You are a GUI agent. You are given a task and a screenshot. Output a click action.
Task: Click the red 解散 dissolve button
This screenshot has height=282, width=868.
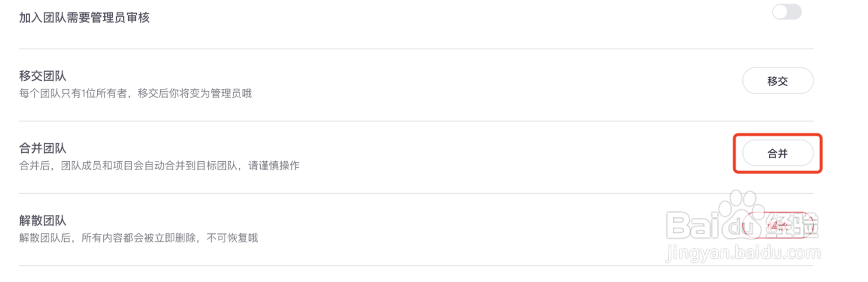click(777, 225)
